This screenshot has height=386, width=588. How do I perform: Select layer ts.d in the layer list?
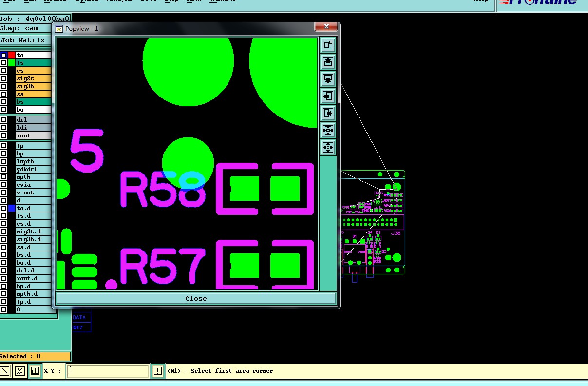point(33,216)
